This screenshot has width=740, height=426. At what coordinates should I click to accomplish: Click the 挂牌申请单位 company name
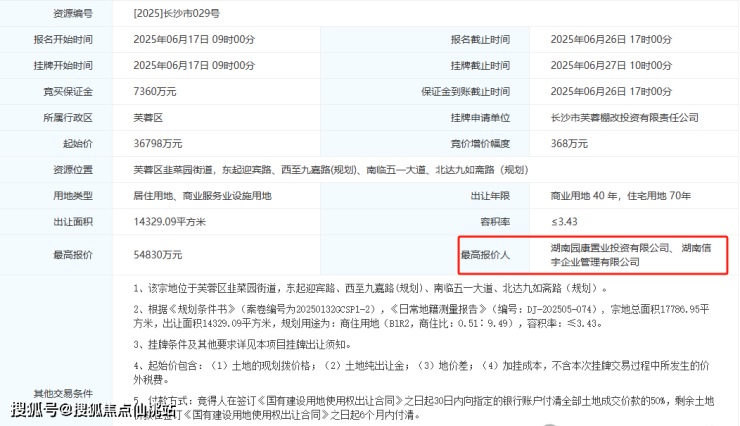tap(624, 117)
